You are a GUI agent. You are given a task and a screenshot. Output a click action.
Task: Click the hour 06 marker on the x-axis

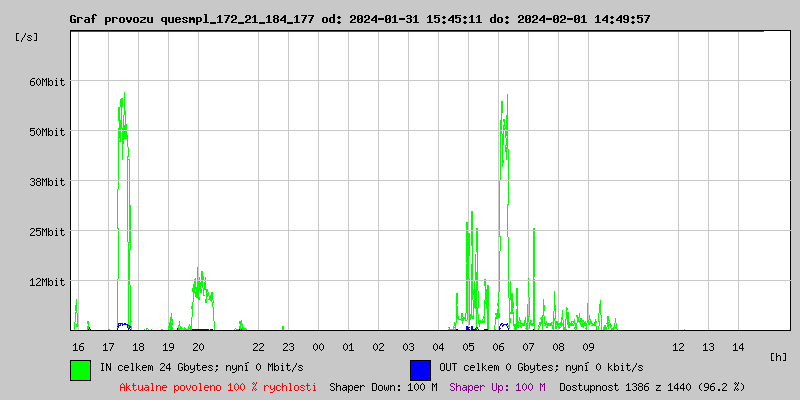498,346
